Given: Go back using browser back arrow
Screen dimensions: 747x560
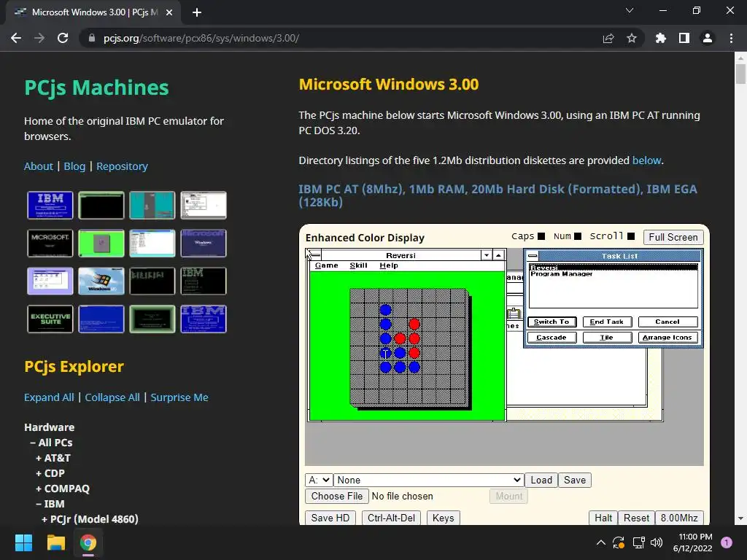Looking at the screenshot, I should click(16, 38).
